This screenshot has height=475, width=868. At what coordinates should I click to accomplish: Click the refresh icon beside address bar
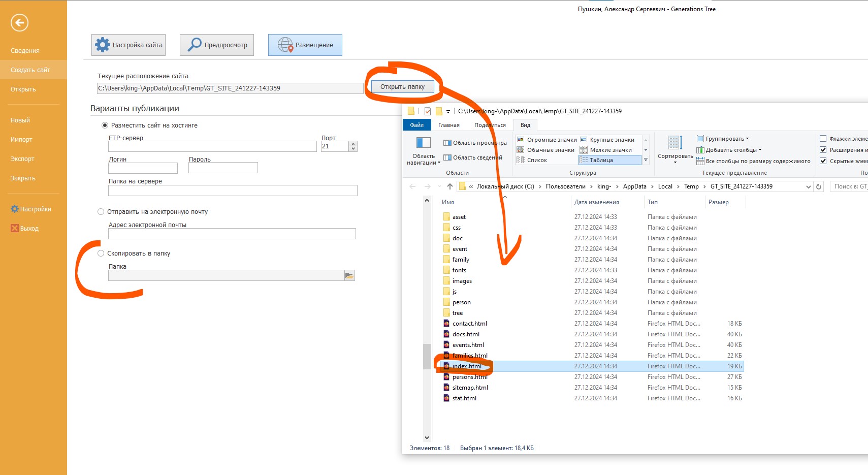(x=819, y=186)
